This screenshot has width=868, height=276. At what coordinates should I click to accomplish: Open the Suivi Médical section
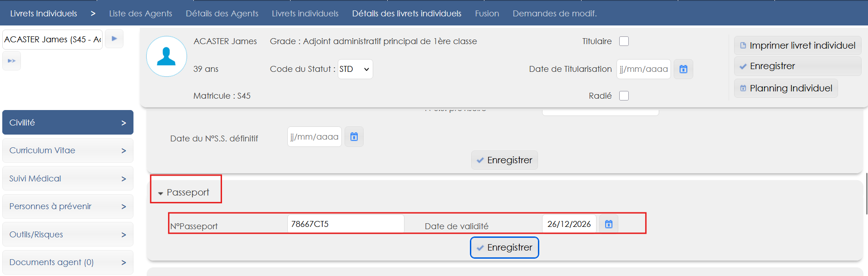[x=68, y=179]
